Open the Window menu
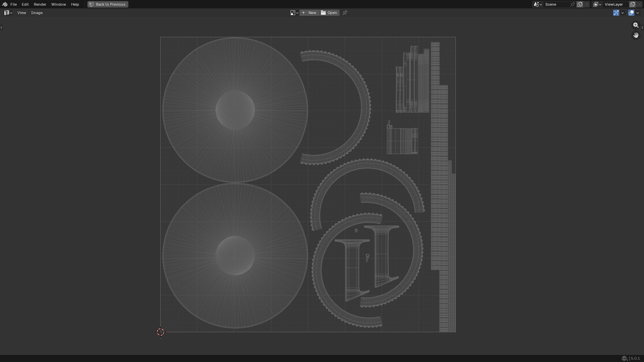 coord(58,4)
